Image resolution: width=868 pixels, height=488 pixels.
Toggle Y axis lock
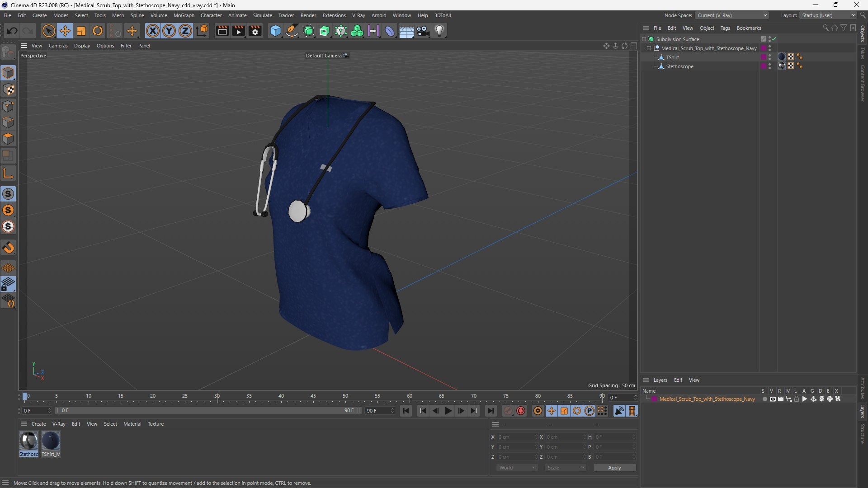169,31
